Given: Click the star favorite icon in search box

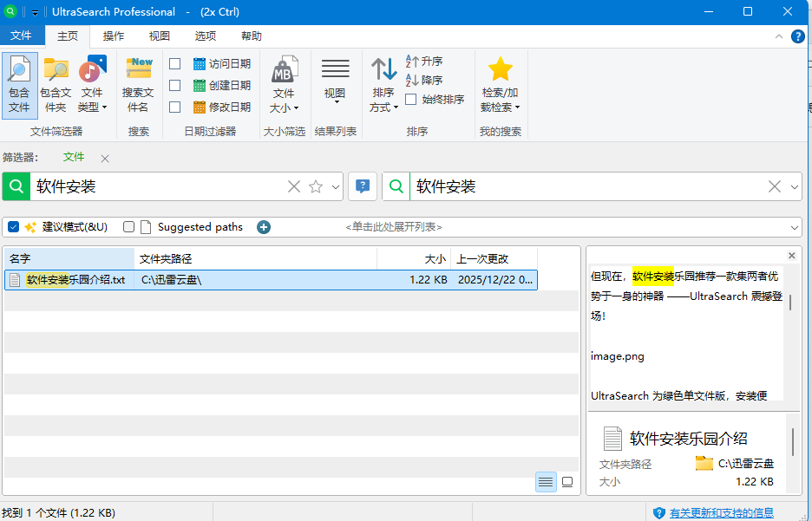Looking at the screenshot, I should (316, 186).
